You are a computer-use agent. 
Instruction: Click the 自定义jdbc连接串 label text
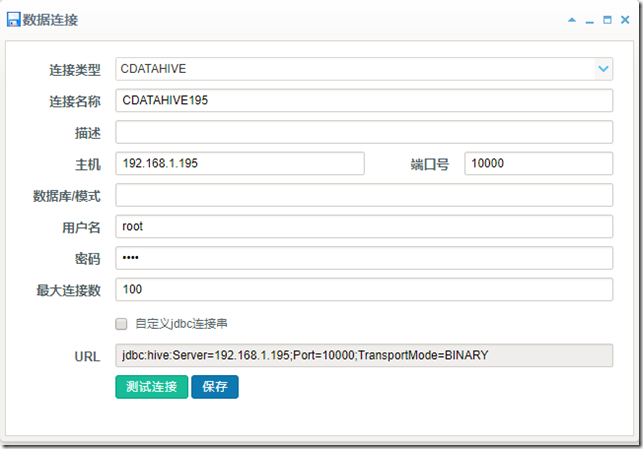click(181, 324)
